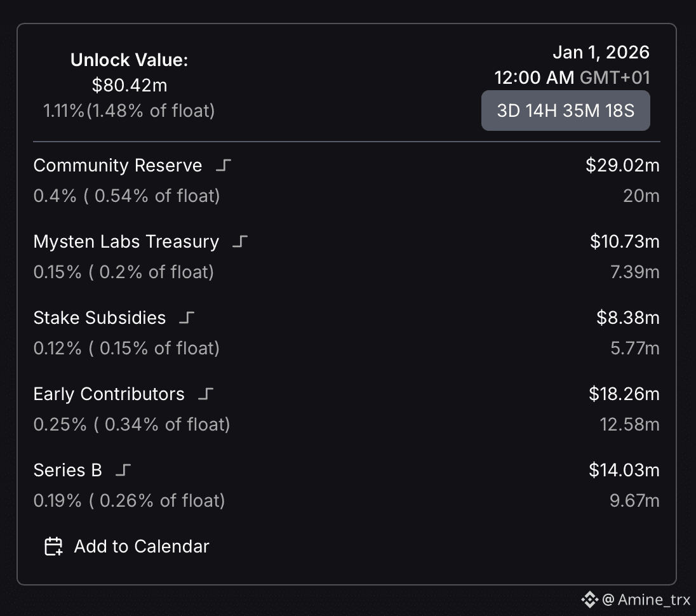The height and width of the screenshot is (616, 696).
Task: Select the Mysten Labs Treasury label
Action: pyautogui.click(x=126, y=242)
